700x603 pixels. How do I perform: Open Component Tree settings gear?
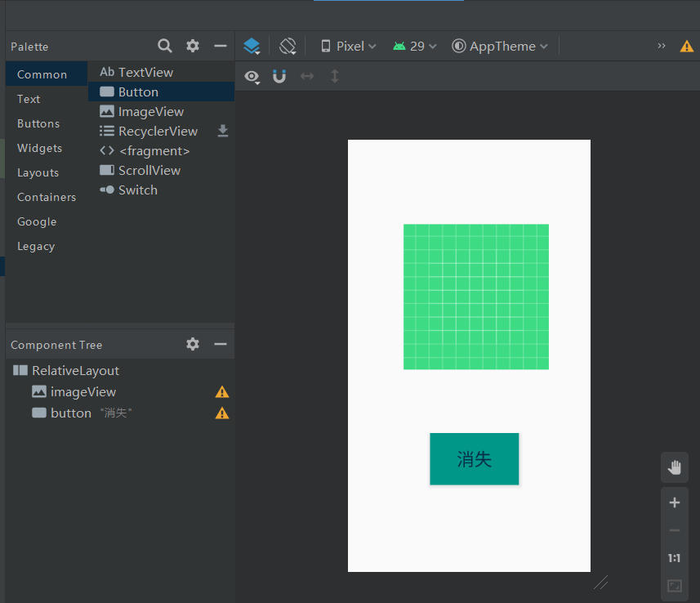(193, 344)
